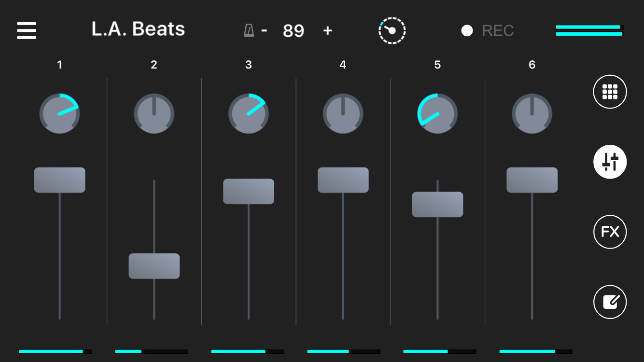
Task: Click the metronome icon
Action: [x=249, y=31]
